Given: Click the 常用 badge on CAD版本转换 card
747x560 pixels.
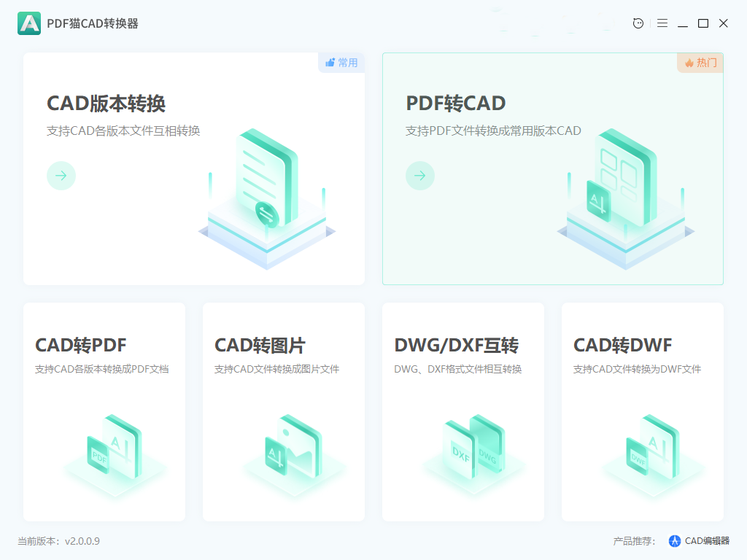Looking at the screenshot, I should coord(341,63).
